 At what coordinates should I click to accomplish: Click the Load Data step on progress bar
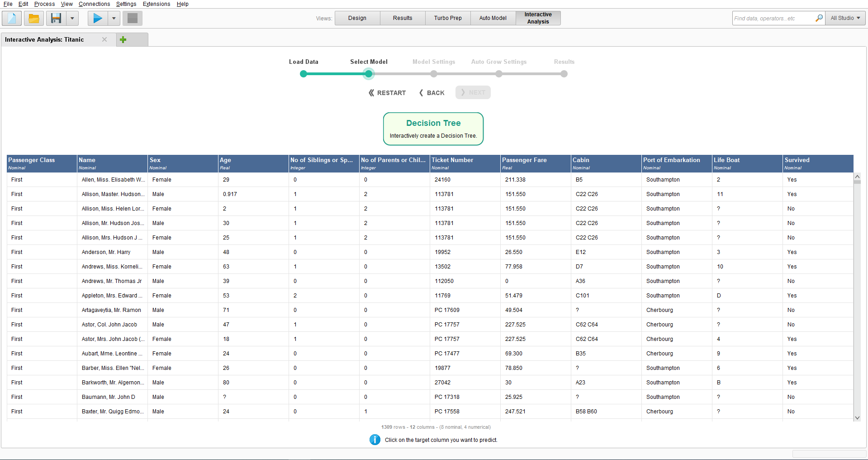point(304,74)
